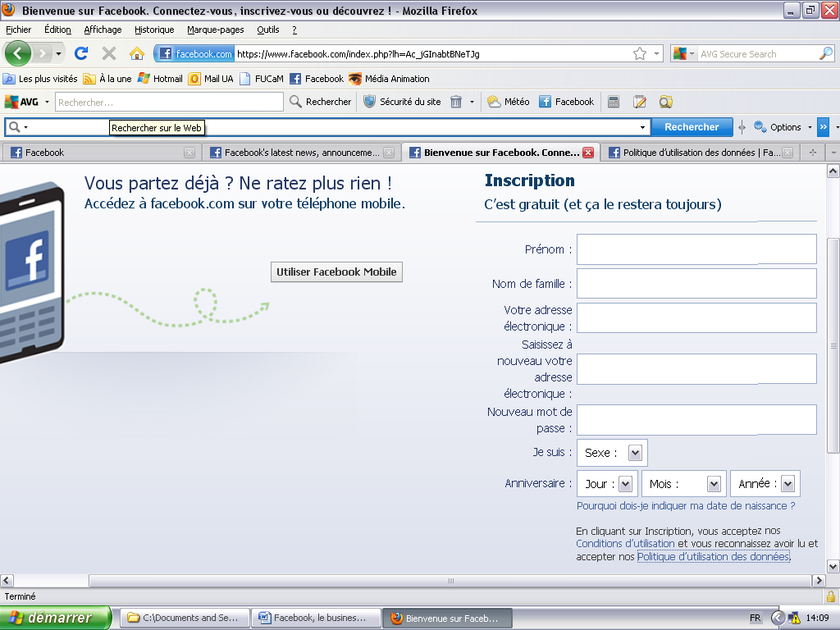
Task: Expand the back/forward history dropdown arrow
Action: coord(58,53)
